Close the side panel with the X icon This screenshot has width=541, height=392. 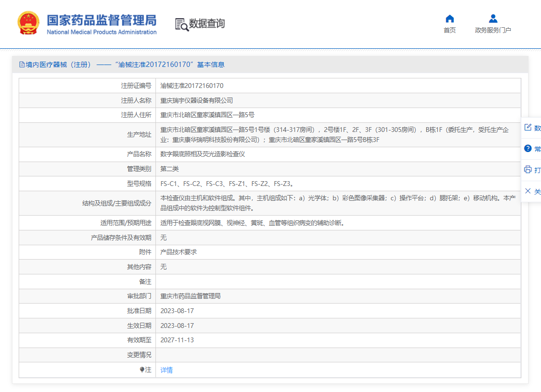pyautogui.click(x=528, y=191)
